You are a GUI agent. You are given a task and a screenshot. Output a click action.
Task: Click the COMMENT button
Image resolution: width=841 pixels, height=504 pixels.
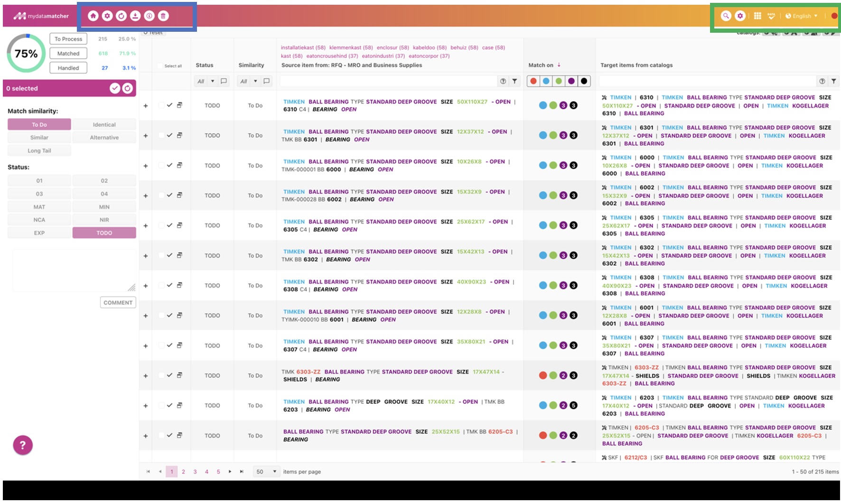pyautogui.click(x=118, y=302)
